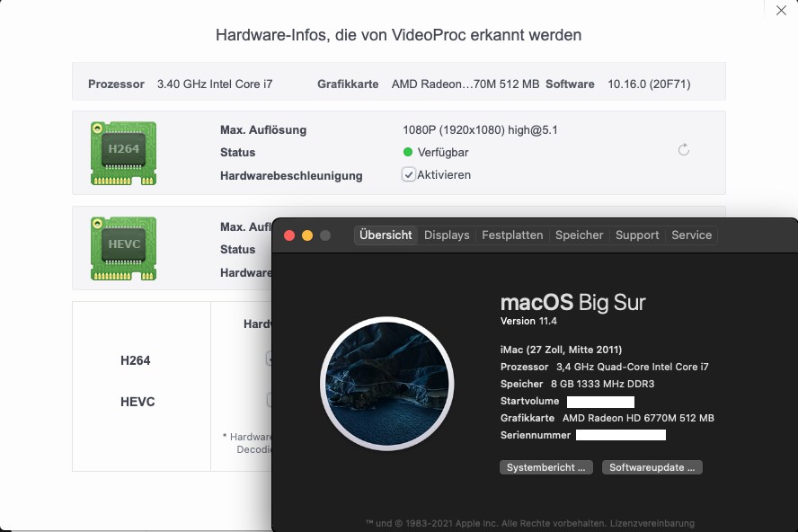Image resolution: width=798 pixels, height=532 pixels.
Task: Close the About This Mac window
Action: pos(289,235)
